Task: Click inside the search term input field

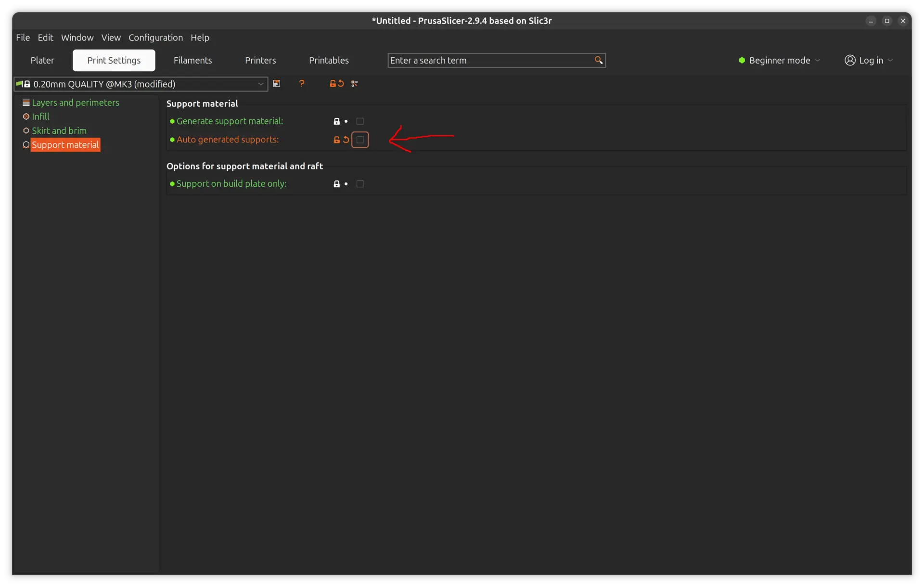Action: coord(481,60)
